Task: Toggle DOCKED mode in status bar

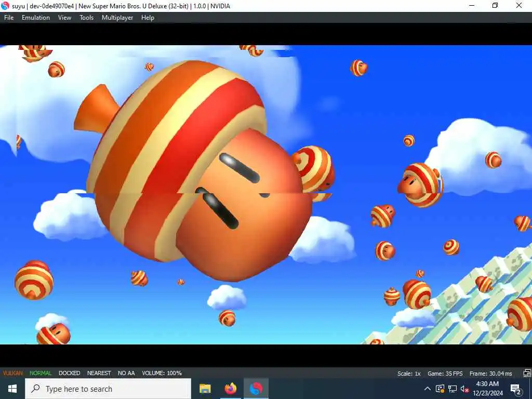Action: (x=69, y=373)
